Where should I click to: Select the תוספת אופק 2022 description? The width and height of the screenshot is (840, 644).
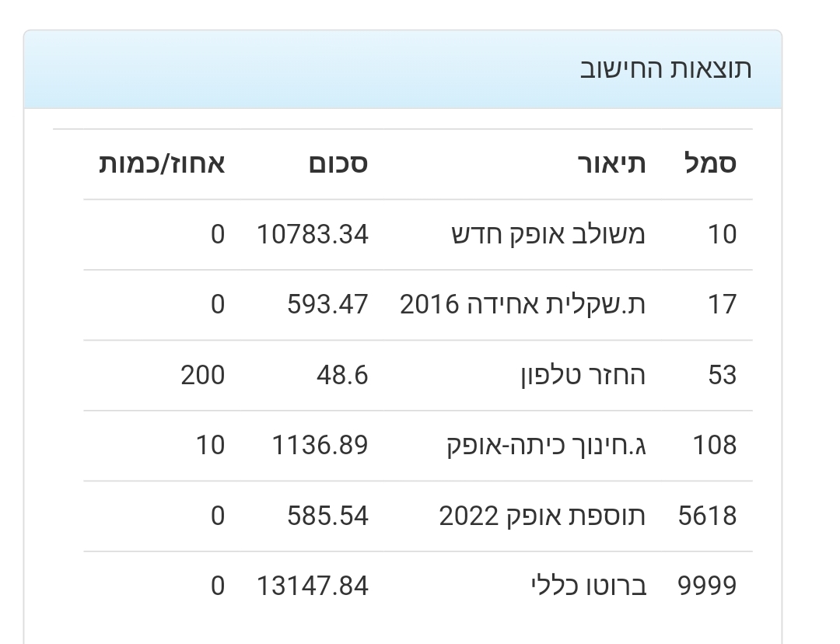pyautogui.click(x=542, y=516)
